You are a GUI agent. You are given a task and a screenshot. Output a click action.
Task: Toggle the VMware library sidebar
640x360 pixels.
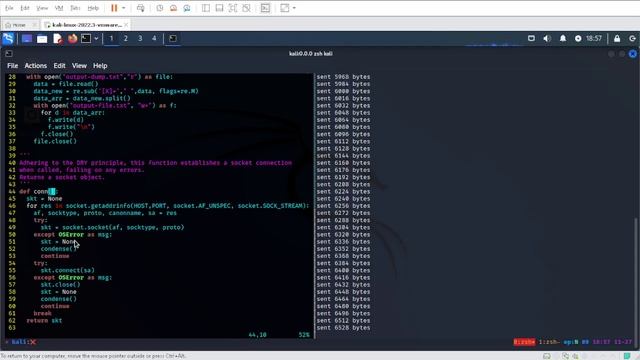206,8
